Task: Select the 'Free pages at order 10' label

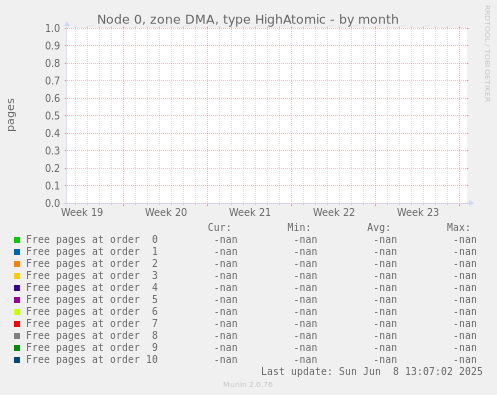Action: tap(92, 360)
